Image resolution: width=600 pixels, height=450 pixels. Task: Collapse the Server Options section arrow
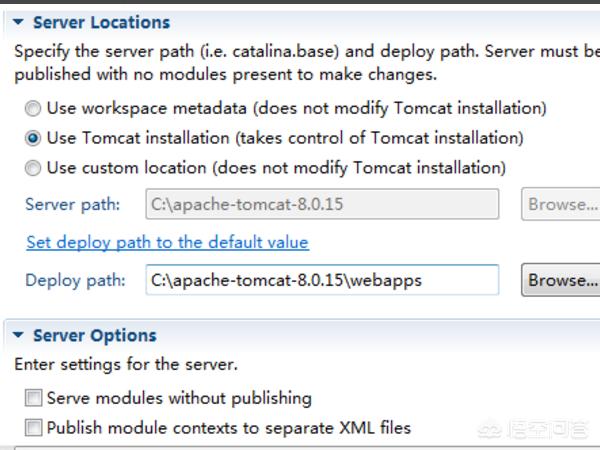pyautogui.click(x=18, y=336)
